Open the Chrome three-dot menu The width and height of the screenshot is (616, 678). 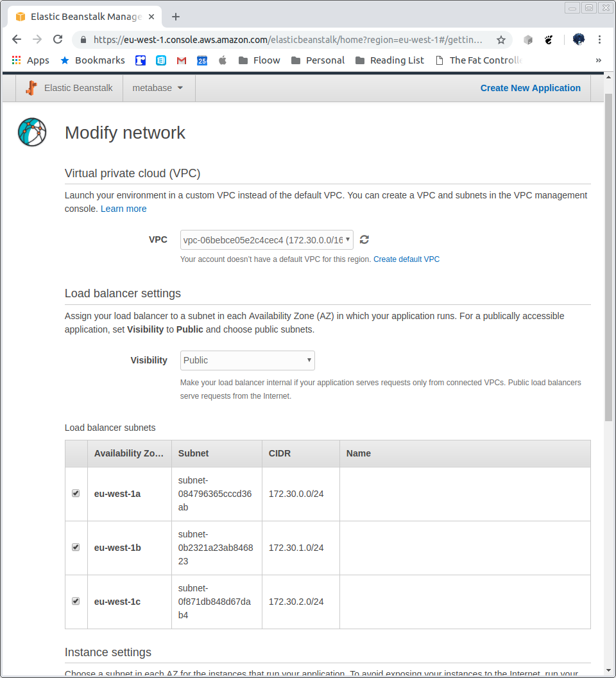point(599,39)
